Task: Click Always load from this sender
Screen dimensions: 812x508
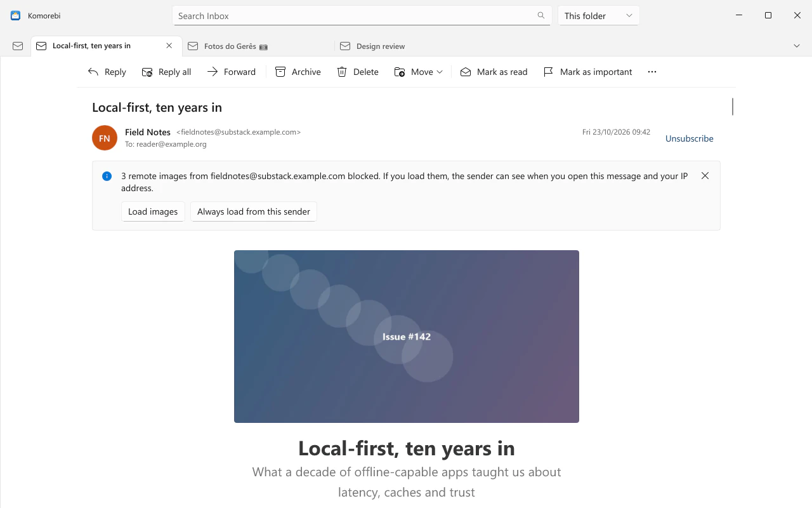Action: [x=254, y=211]
